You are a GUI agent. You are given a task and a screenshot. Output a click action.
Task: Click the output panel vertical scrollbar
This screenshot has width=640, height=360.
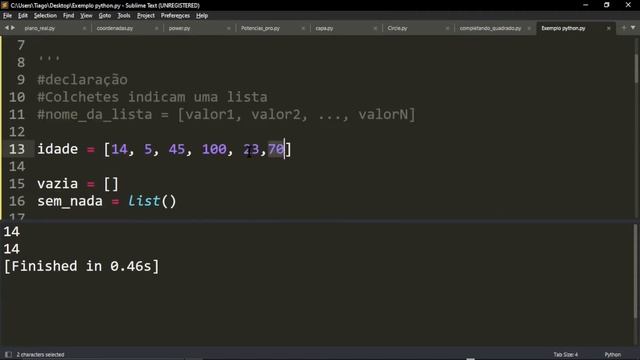coord(636,271)
